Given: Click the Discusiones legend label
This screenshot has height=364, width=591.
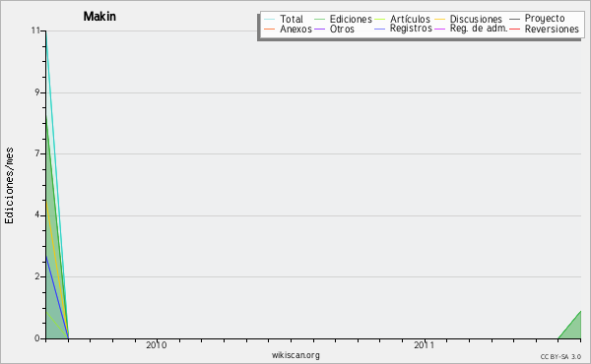Looking at the screenshot, I should click(x=476, y=19).
